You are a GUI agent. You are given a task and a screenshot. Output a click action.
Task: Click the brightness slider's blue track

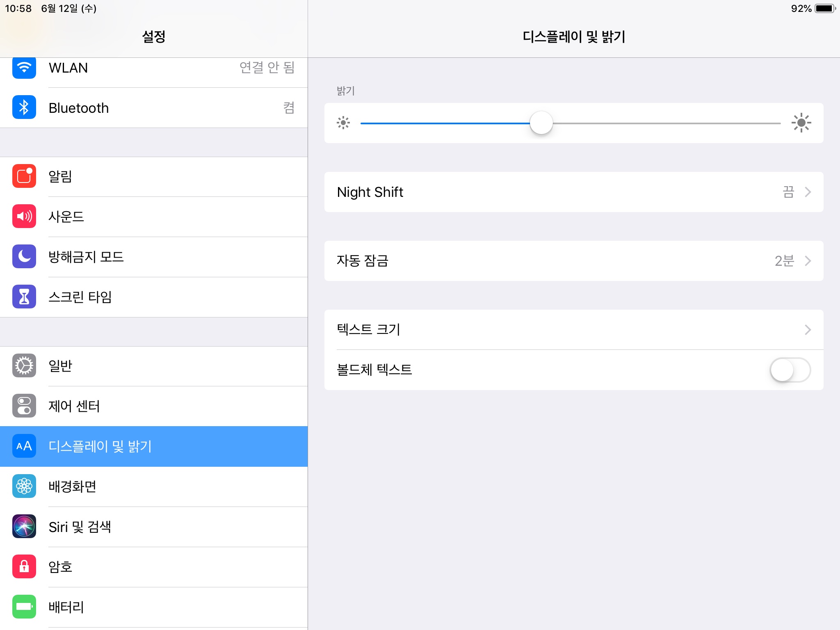click(445, 123)
